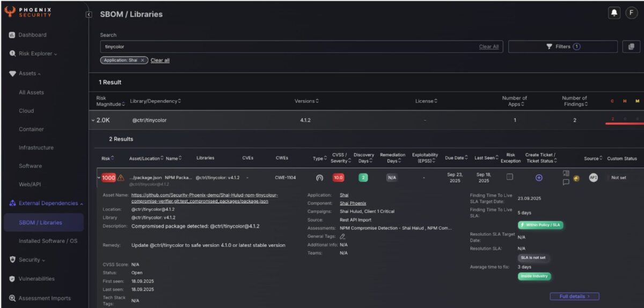
Task: Click the red 10.0 CVSS severity badge
Action: point(338,178)
